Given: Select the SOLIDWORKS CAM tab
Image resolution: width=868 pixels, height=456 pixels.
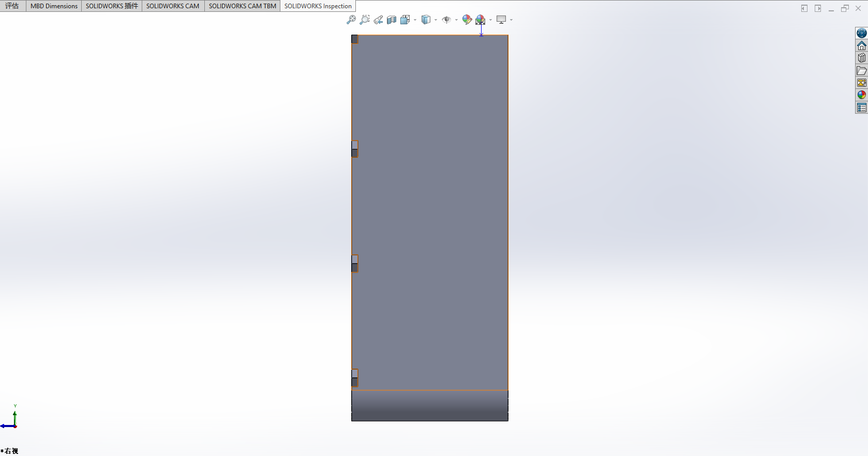Looking at the screenshot, I should pyautogui.click(x=173, y=6).
